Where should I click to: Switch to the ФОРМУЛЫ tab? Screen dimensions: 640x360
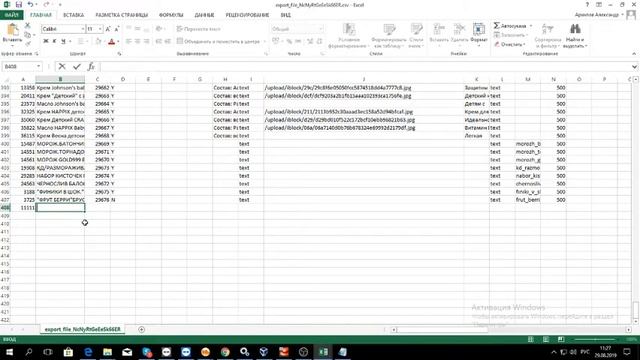click(x=171, y=15)
